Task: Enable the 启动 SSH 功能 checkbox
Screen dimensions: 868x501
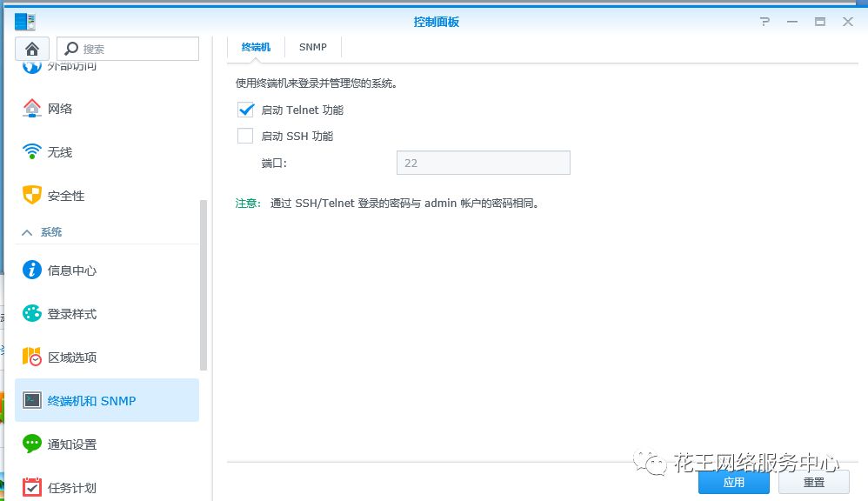Action: 245,136
